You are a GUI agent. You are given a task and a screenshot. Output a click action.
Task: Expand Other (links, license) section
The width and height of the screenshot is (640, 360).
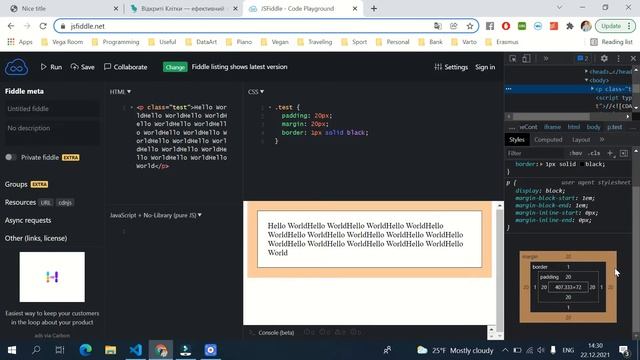pos(36,238)
